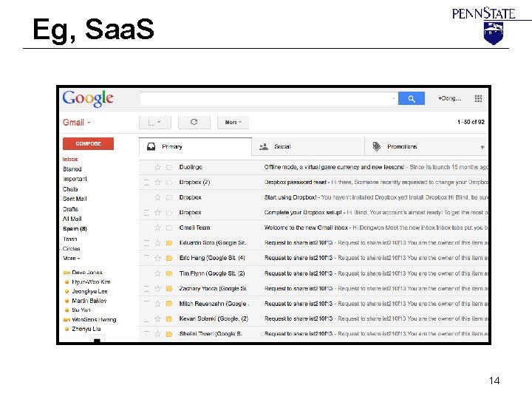Click the Social tab people icon
The width and height of the screenshot is (532, 399).
(x=264, y=146)
